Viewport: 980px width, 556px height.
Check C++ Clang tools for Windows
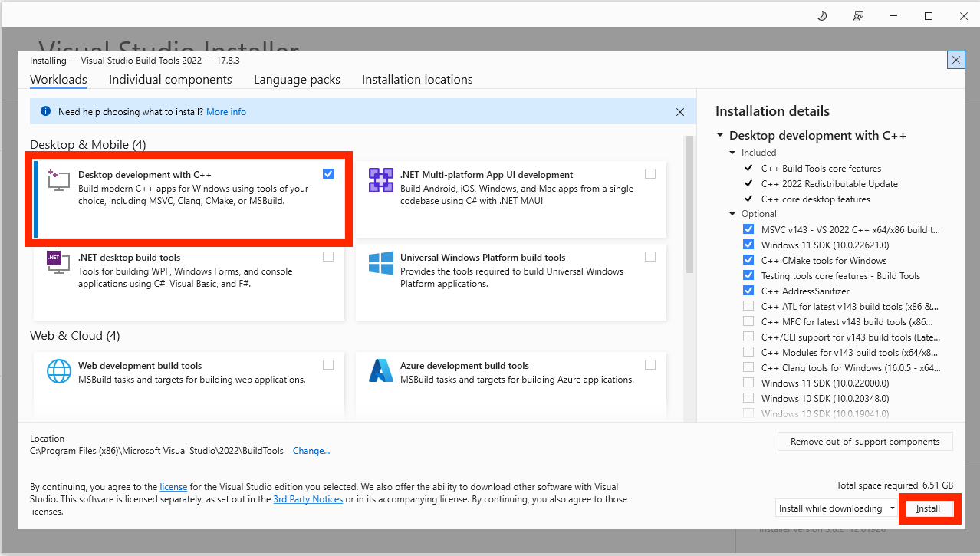pyautogui.click(x=748, y=368)
